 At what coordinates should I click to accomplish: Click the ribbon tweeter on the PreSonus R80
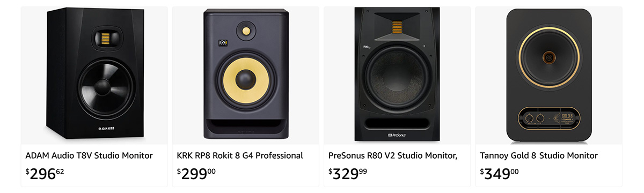point(397,27)
